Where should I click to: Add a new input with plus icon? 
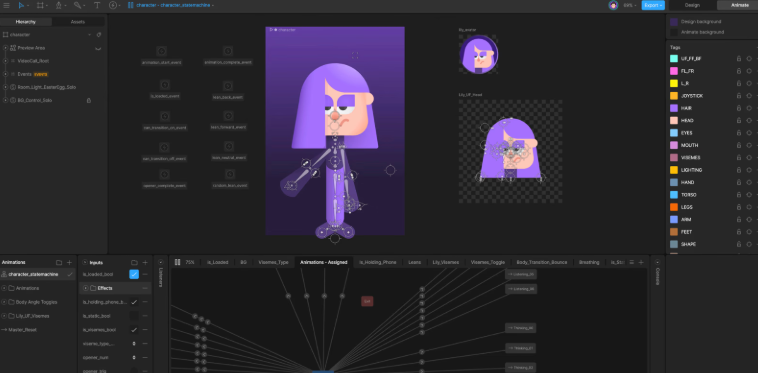[145, 262]
